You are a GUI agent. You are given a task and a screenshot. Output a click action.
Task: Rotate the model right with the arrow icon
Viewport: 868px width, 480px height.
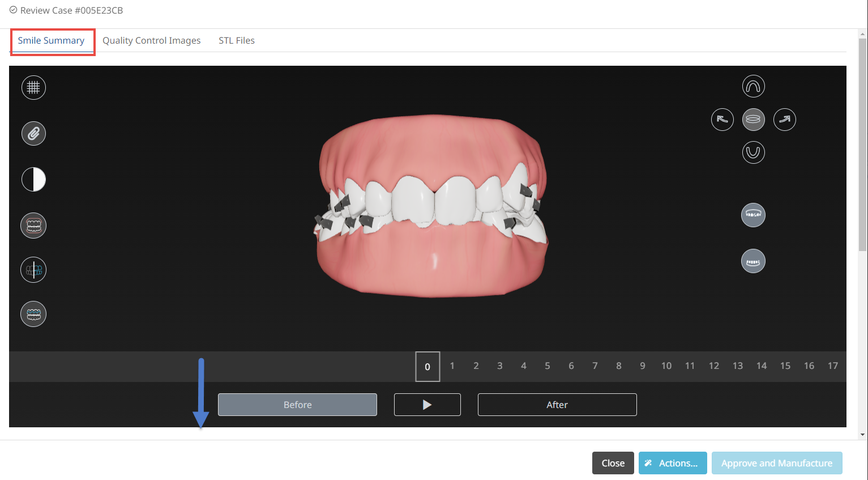coord(784,119)
